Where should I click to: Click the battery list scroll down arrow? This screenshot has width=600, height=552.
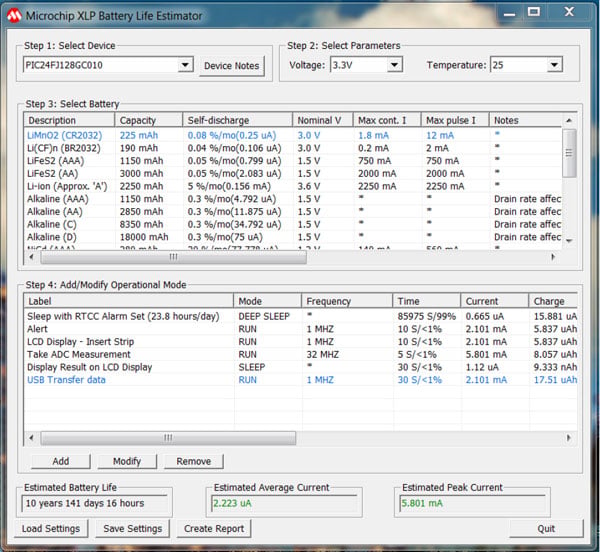coord(569,241)
